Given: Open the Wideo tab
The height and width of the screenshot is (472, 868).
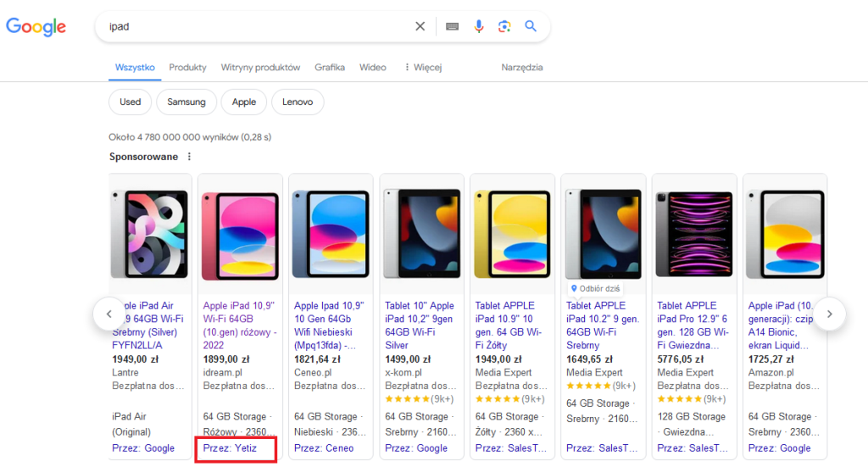Looking at the screenshot, I should tap(373, 68).
